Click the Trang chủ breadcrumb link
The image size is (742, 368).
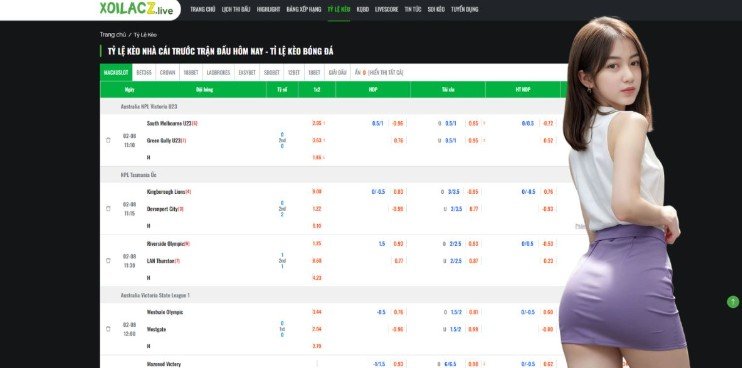(x=113, y=35)
